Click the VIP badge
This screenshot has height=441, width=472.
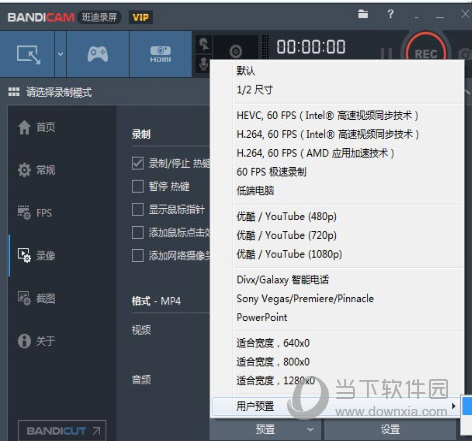tap(141, 17)
